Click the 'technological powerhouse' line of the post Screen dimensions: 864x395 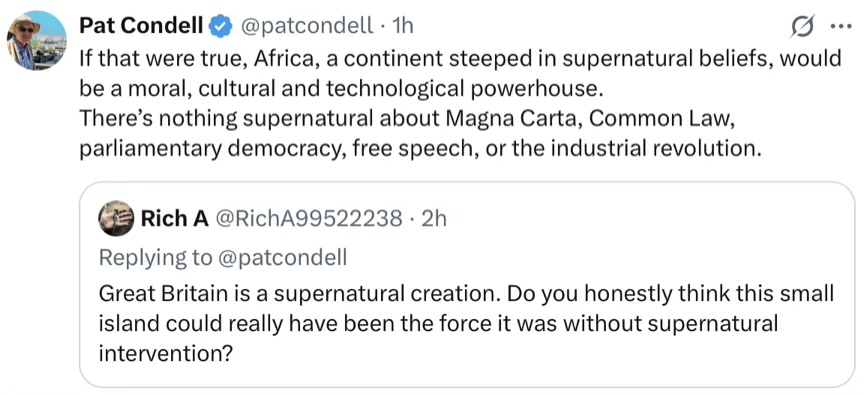(x=338, y=89)
